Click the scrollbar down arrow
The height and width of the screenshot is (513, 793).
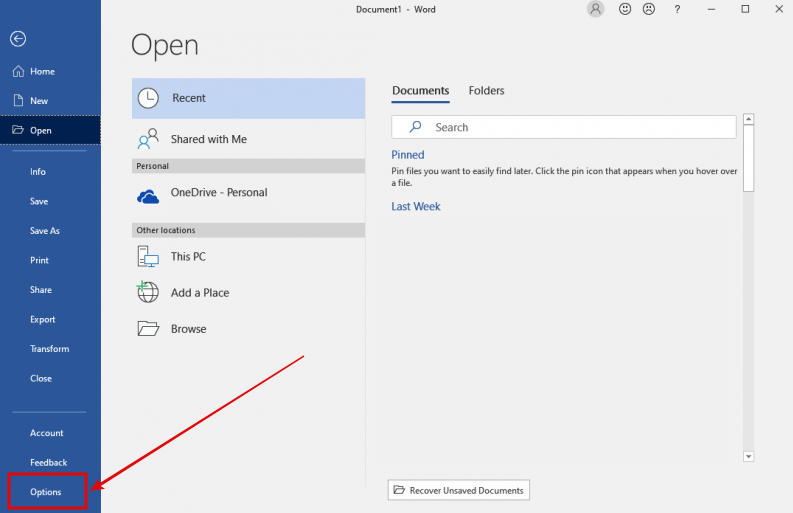[748, 456]
